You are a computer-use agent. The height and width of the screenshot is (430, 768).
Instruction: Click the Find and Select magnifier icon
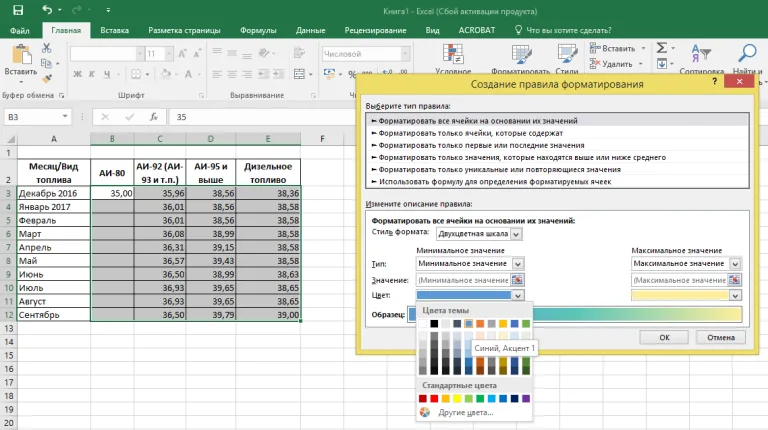[748, 53]
